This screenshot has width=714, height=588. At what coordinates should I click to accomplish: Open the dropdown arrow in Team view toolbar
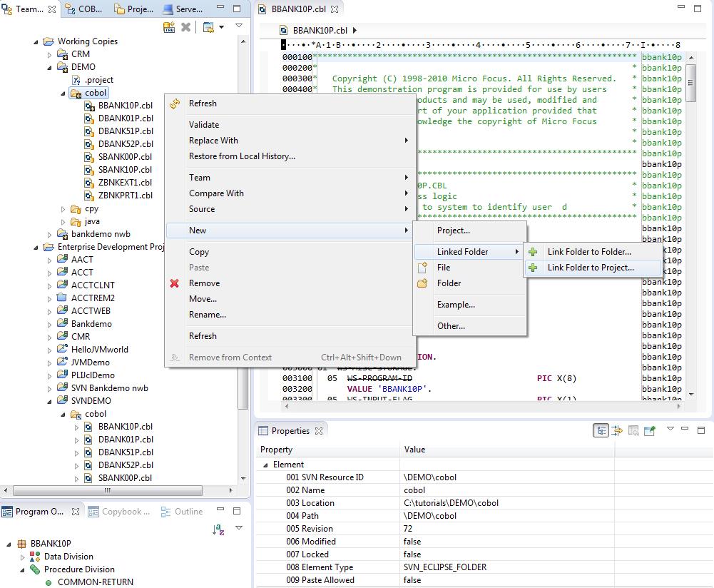click(x=221, y=27)
